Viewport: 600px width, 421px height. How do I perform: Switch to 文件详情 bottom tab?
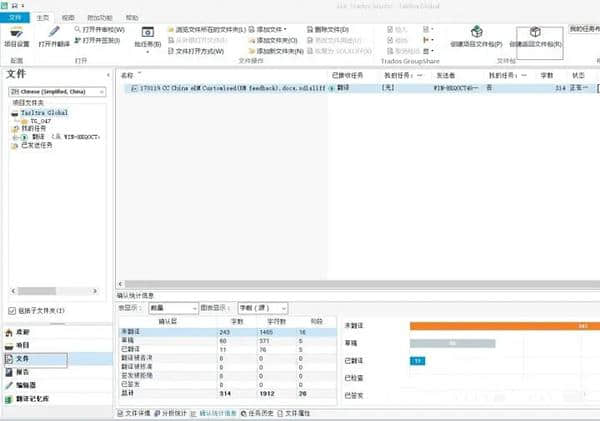click(x=134, y=413)
